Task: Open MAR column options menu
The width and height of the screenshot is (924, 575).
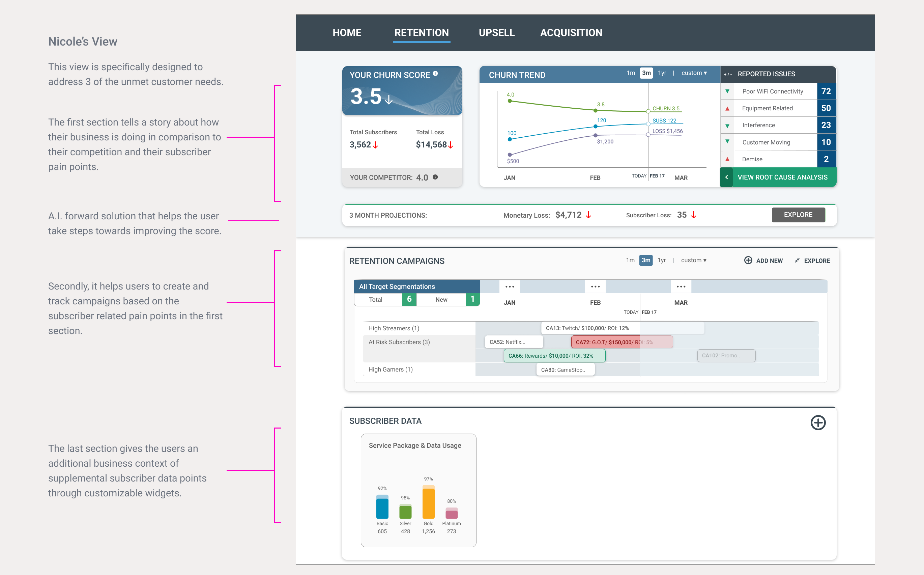Action: pyautogui.click(x=681, y=286)
